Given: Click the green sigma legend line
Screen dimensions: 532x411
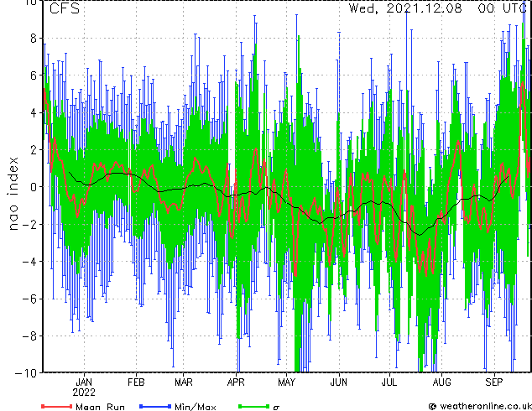Looking at the screenshot, I should (254, 406).
